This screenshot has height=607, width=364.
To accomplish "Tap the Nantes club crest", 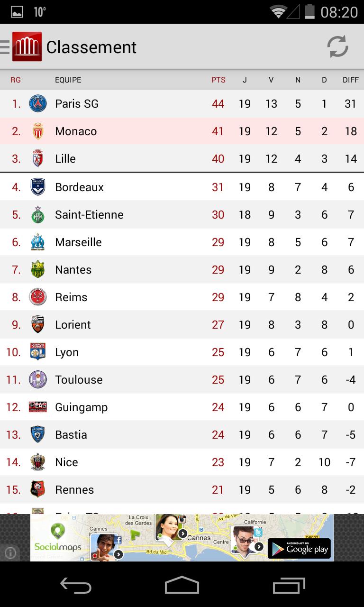I will (x=37, y=269).
